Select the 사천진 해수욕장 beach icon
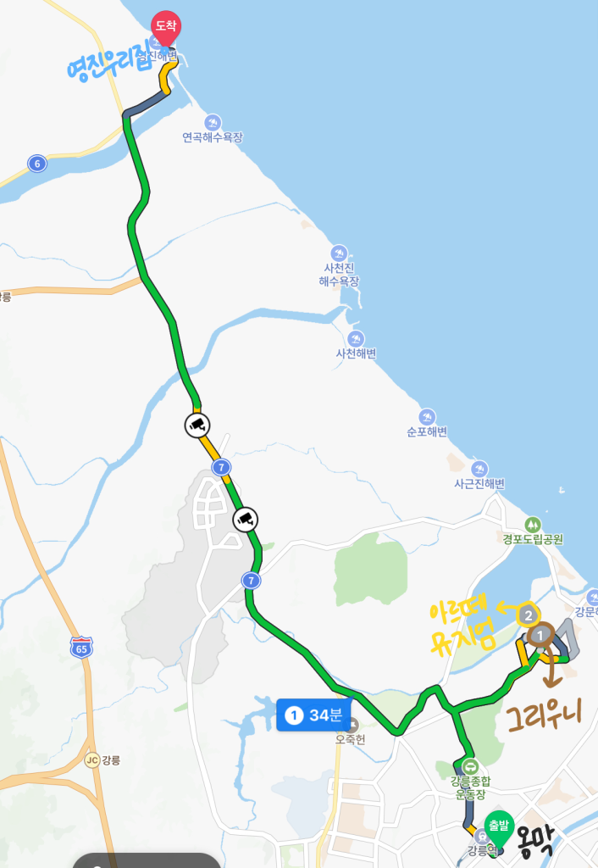The height and width of the screenshot is (868, 598). tap(339, 253)
